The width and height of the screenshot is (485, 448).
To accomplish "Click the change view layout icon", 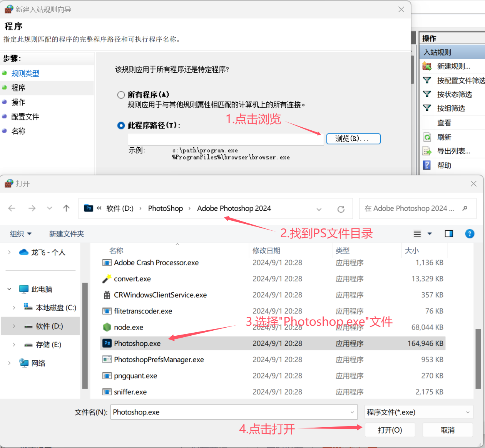I will (417, 233).
